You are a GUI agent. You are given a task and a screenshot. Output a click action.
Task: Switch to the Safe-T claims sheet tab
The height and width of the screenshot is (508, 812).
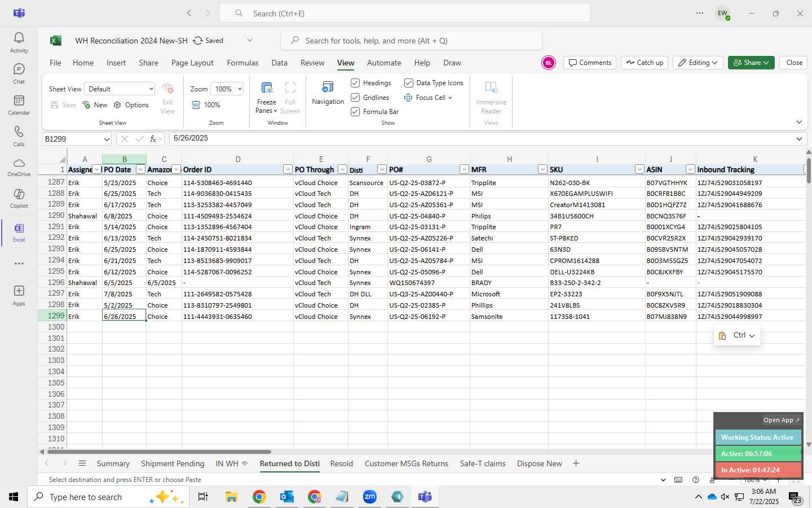[483, 463]
